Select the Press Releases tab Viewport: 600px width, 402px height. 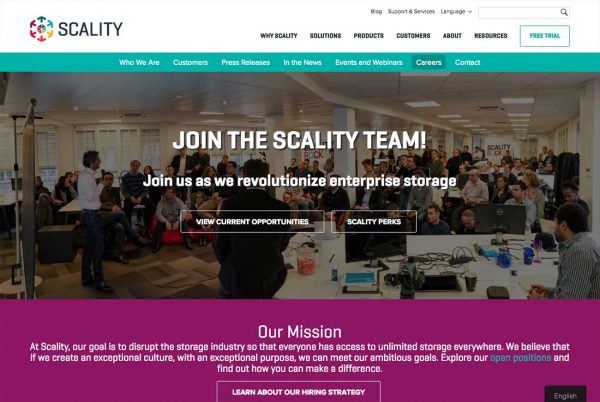[x=245, y=62]
